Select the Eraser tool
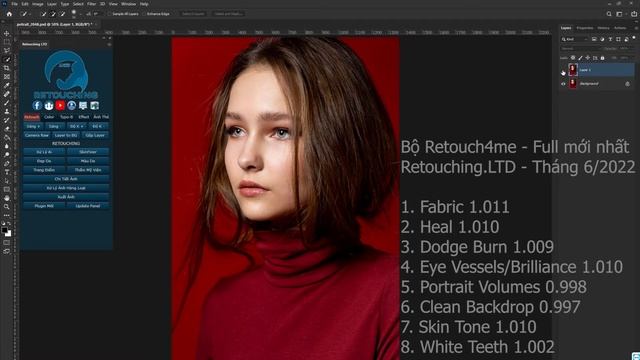The width and height of the screenshot is (640, 360). (7, 129)
